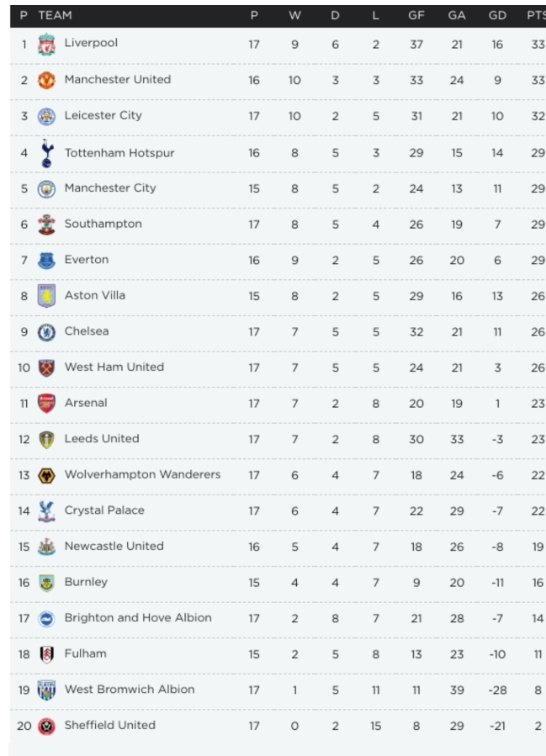Viewport: 546px width, 756px height.
Task: Click the Everton club crest
Action: point(46,260)
